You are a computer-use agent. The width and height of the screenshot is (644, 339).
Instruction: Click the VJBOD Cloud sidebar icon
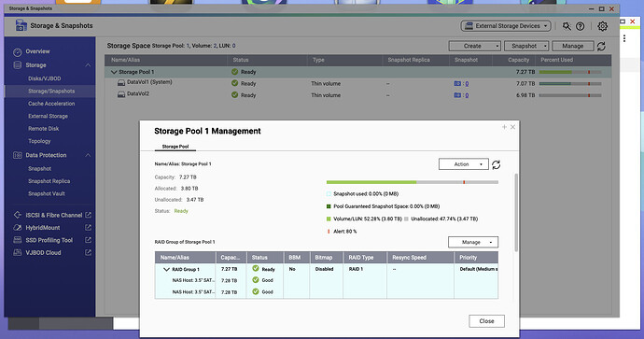(17, 252)
